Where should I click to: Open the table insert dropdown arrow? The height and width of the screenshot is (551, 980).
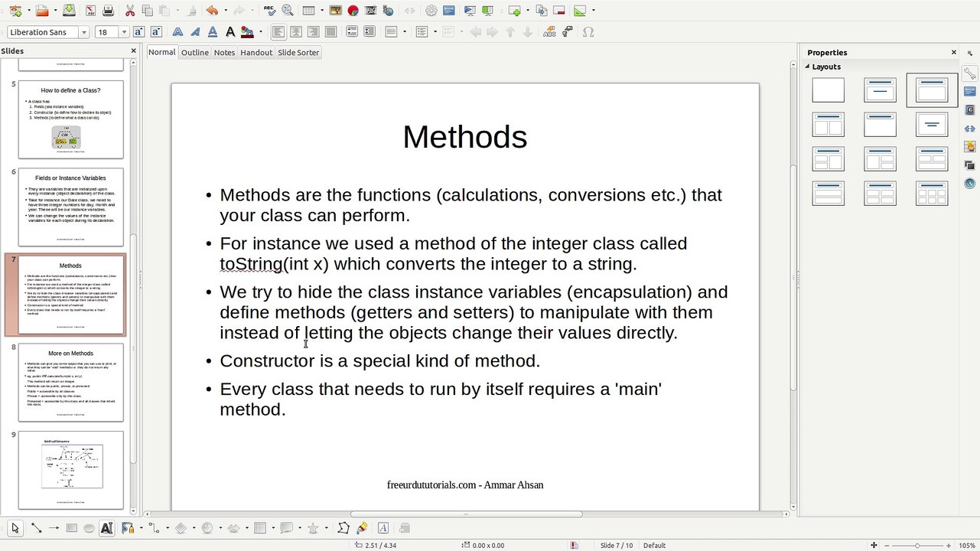pyautogui.click(x=322, y=11)
